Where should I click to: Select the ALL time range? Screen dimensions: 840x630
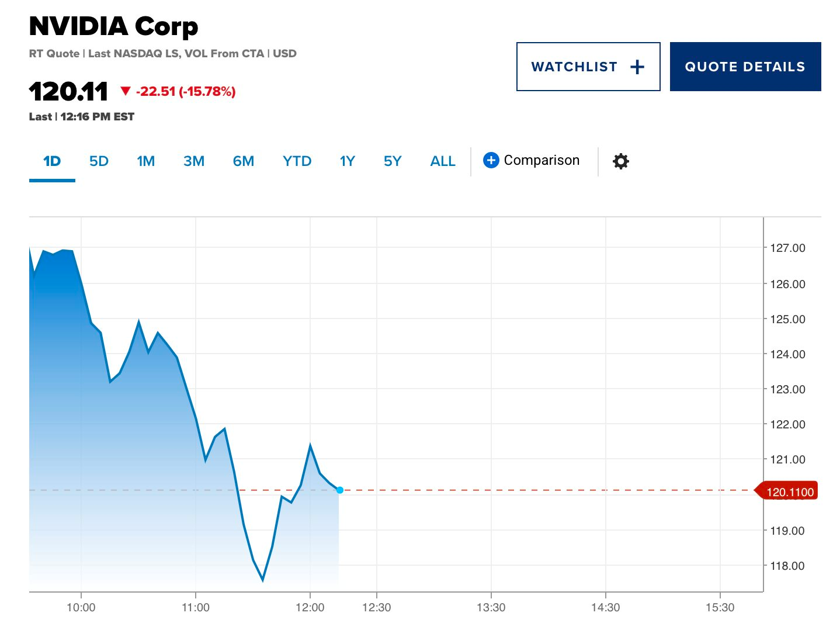pyautogui.click(x=442, y=161)
